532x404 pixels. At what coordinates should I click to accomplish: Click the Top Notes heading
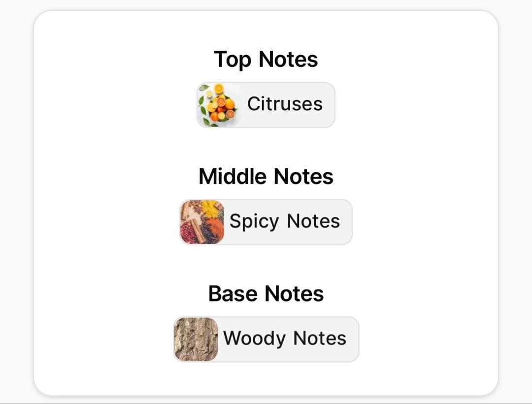[266, 60]
